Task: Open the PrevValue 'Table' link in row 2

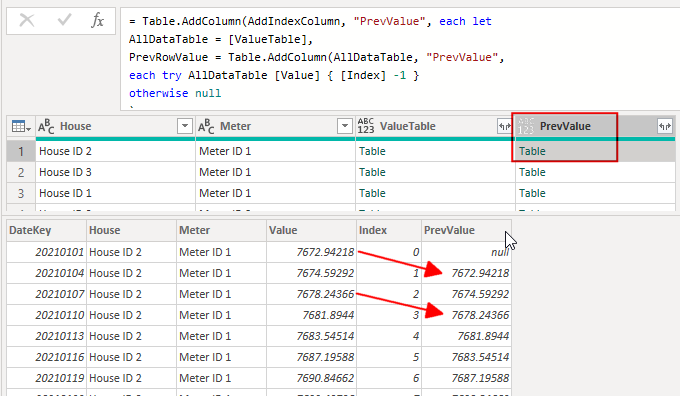Action: (532, 172)
